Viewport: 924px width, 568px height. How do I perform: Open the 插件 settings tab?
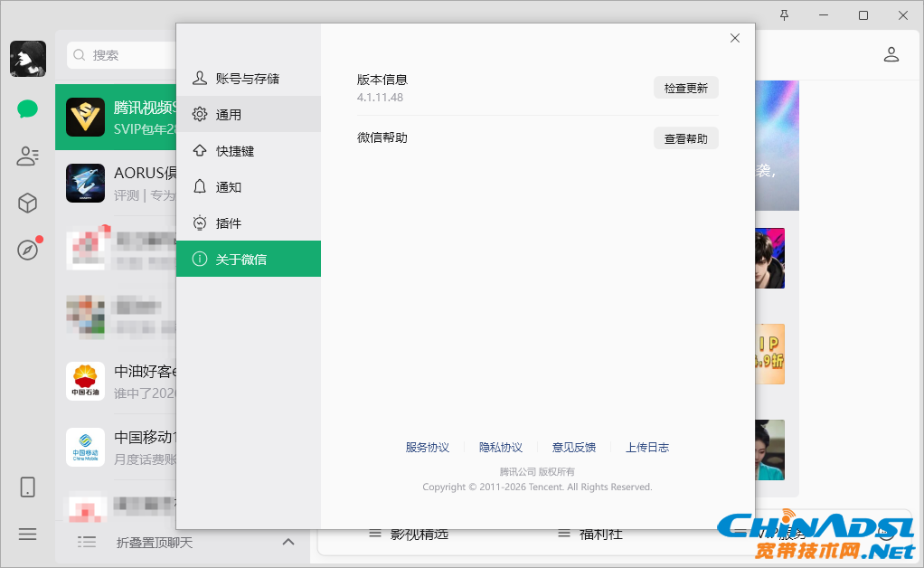pyautogui.click(x=249, y=223)
